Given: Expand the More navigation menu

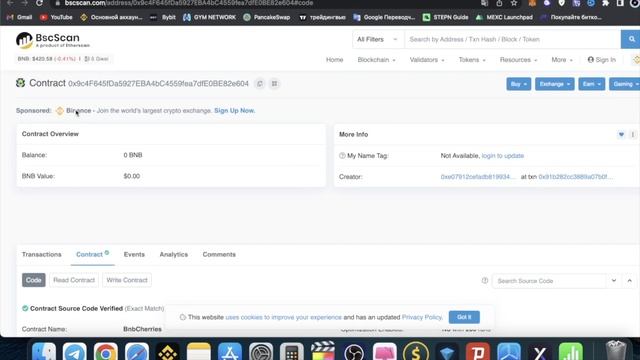Looking at the screenshot, I should tap(562, 60).
